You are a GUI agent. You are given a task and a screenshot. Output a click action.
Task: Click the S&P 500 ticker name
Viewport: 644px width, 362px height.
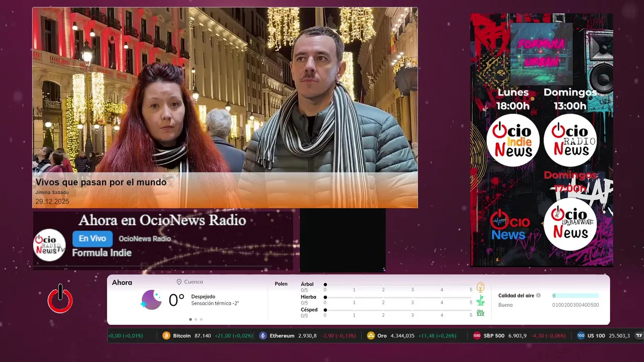(494, 335)
